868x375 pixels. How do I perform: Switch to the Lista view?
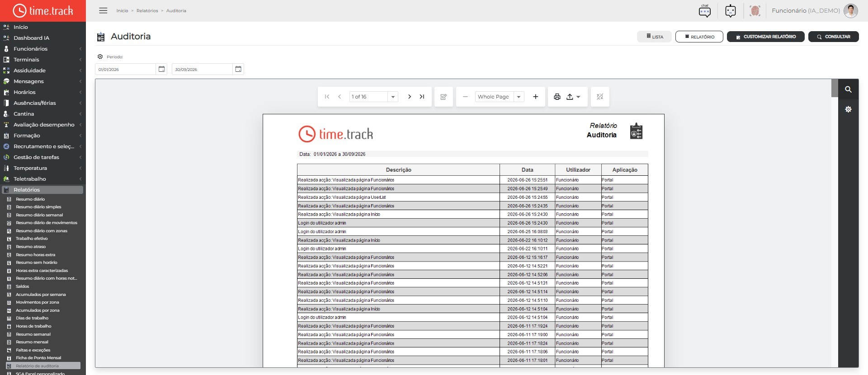click(x=654, y=37)
